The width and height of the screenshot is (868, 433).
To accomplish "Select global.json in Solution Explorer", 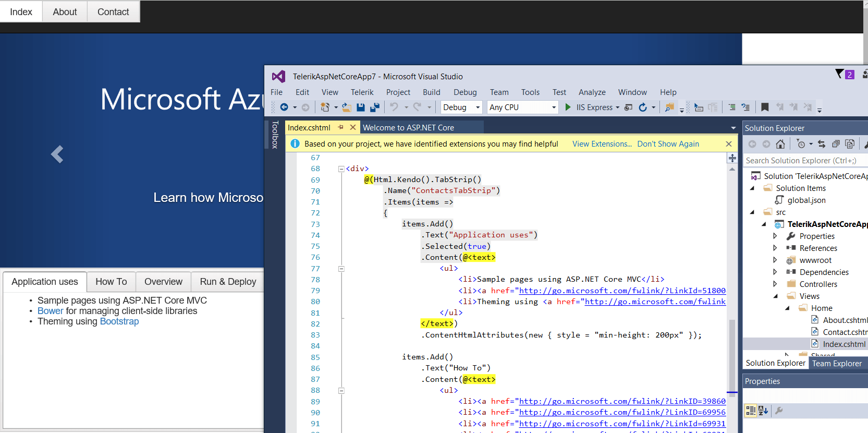I will [x=806, y=200].
